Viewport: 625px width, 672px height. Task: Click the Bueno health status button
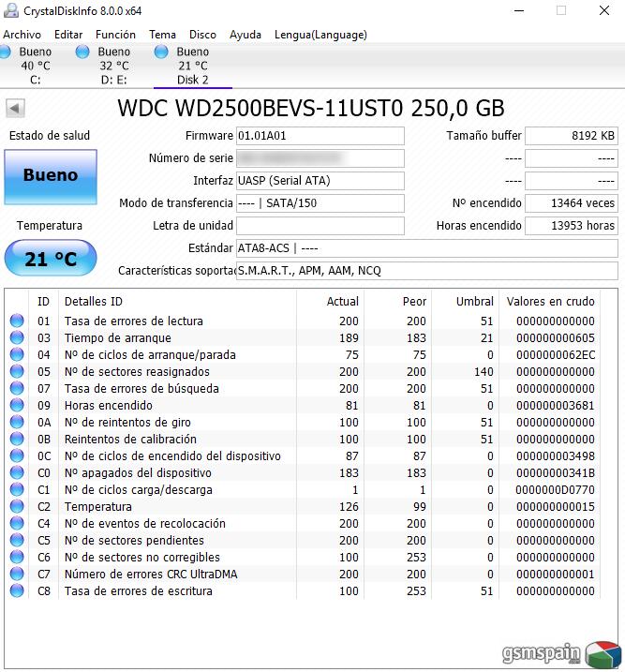coord(51,176)
